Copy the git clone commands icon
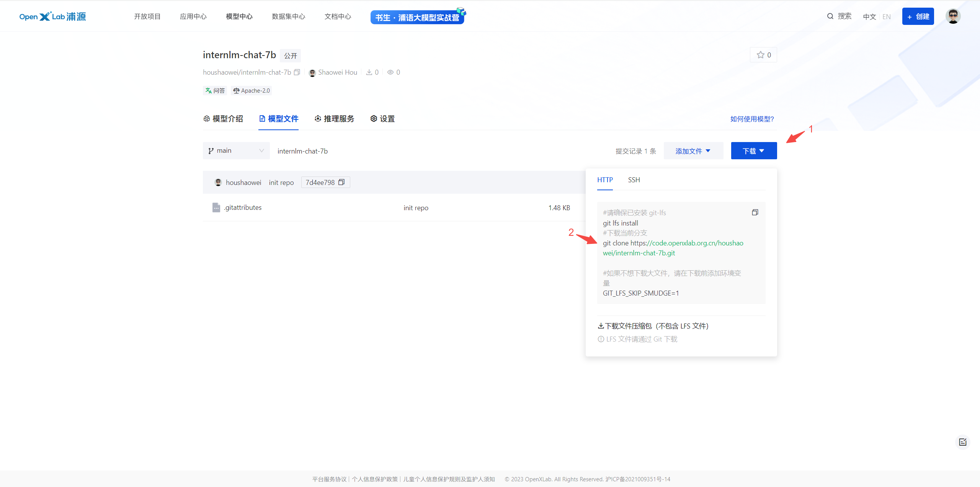Viewport: 980px width, 487px height. [x=755, y=212]
